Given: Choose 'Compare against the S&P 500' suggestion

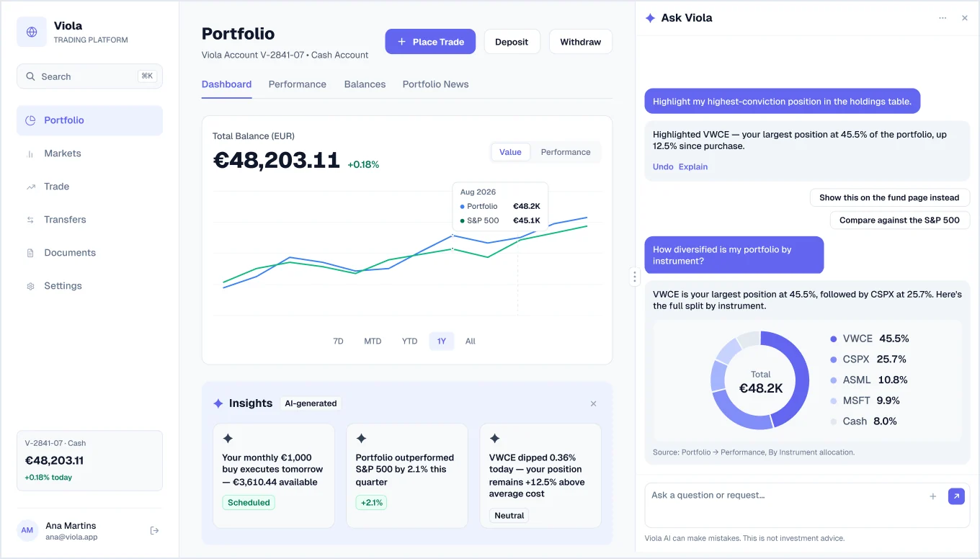Looking at the screenshot, I should 899,220.
